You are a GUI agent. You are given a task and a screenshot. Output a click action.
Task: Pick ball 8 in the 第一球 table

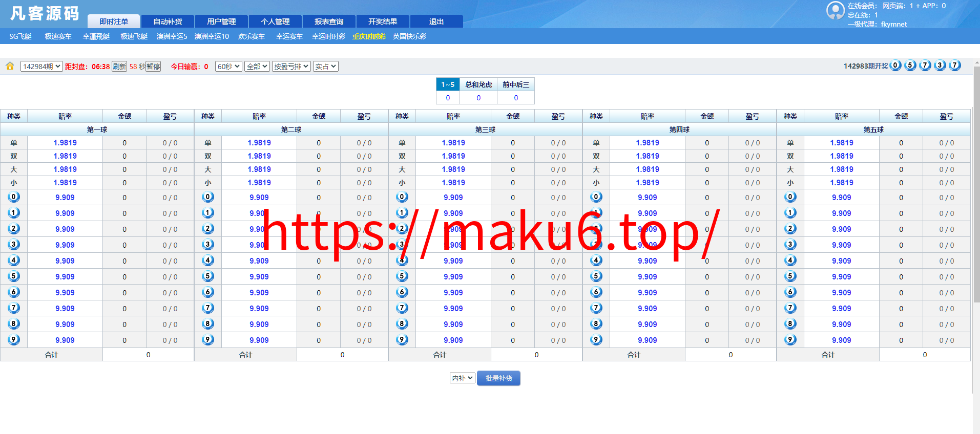tap(14, 324)
